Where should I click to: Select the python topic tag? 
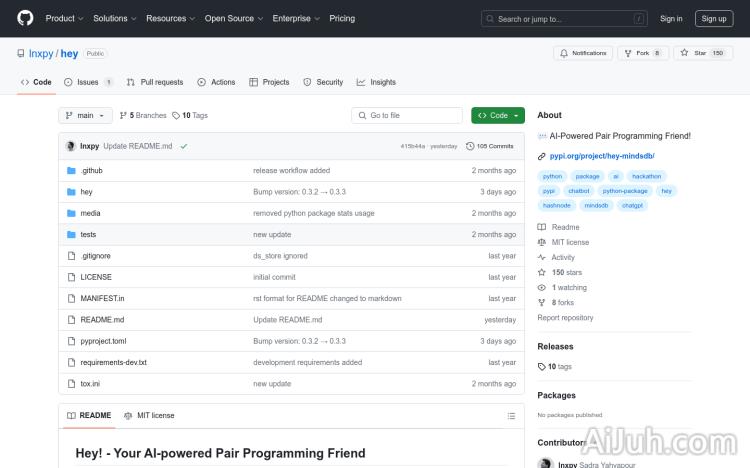552,176
